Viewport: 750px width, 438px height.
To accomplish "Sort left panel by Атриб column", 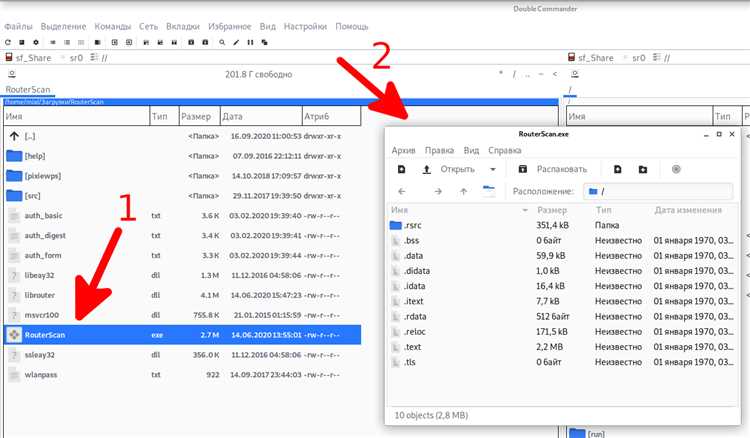I will pos(331,116).
